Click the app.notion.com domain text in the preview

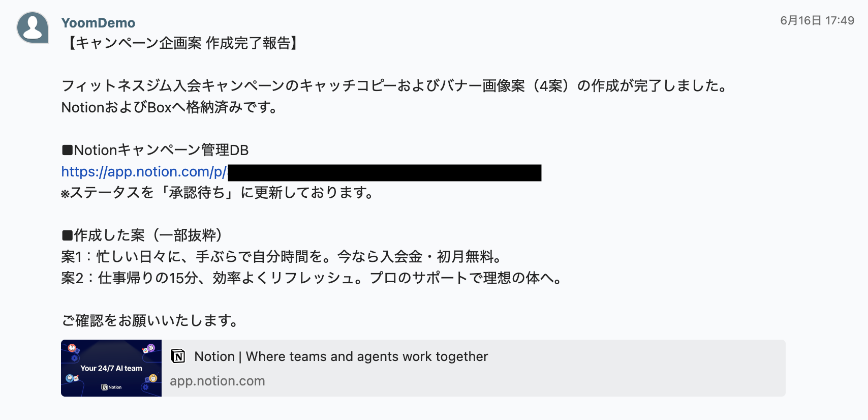click(218, 381)
